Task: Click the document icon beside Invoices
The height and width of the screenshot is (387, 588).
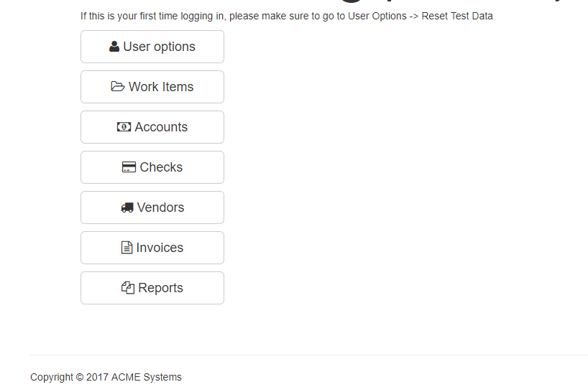Action: pos(127,248)
